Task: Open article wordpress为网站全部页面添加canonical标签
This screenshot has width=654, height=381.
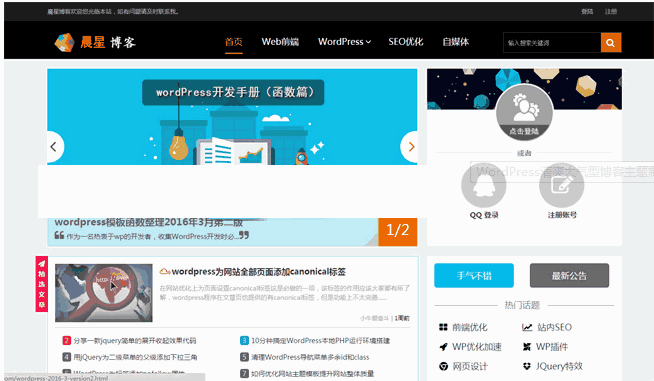Action: [259, 272]
